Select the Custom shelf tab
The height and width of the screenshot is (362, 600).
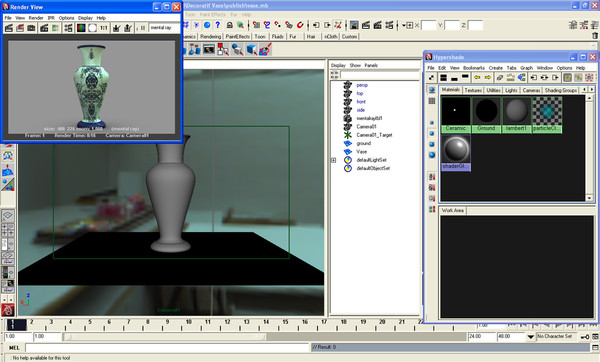pos(349,37)
